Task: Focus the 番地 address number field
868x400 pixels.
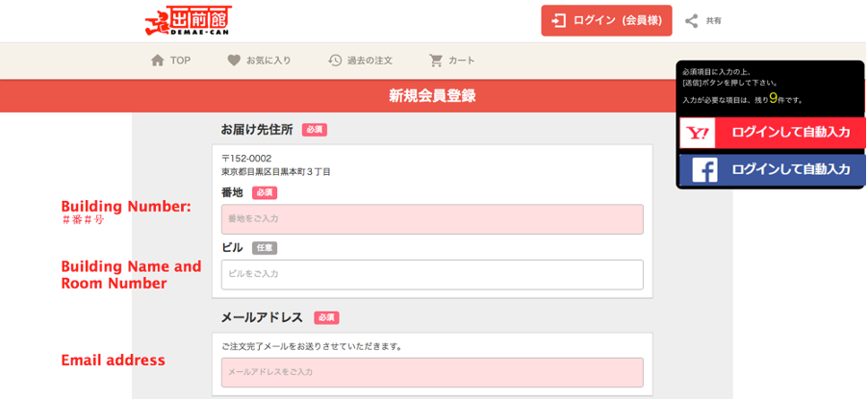Action: tap(432, 219)
